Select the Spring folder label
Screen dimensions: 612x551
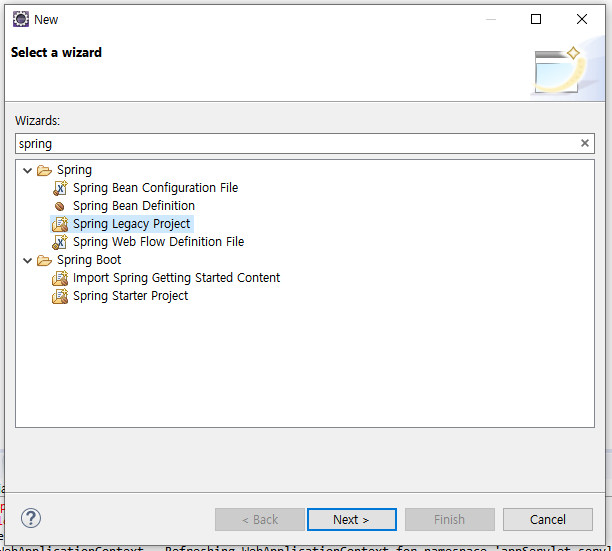click(x=75, y=170)
